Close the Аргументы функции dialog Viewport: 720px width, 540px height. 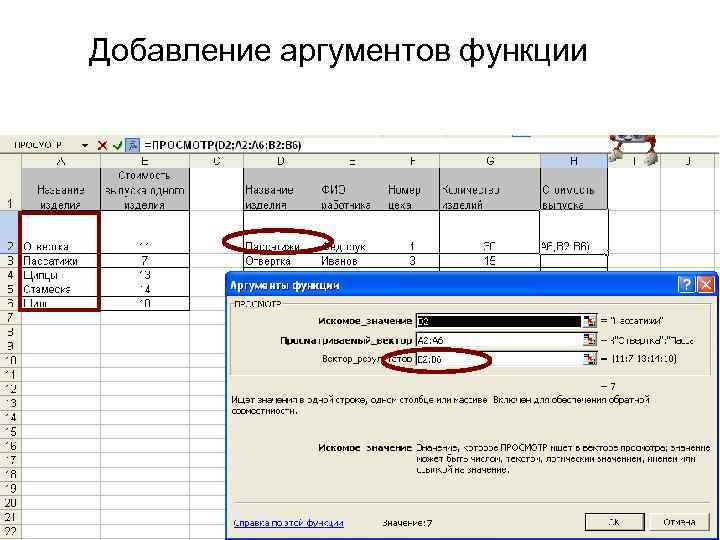(x=706, y=285)
